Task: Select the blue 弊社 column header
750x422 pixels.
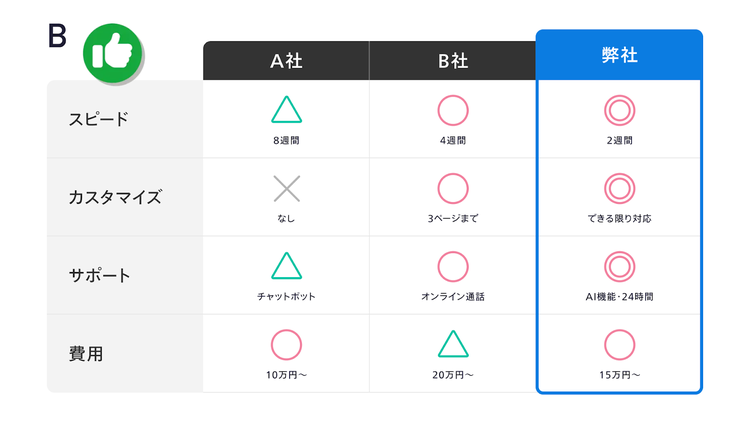Action: tap(620, 55)
